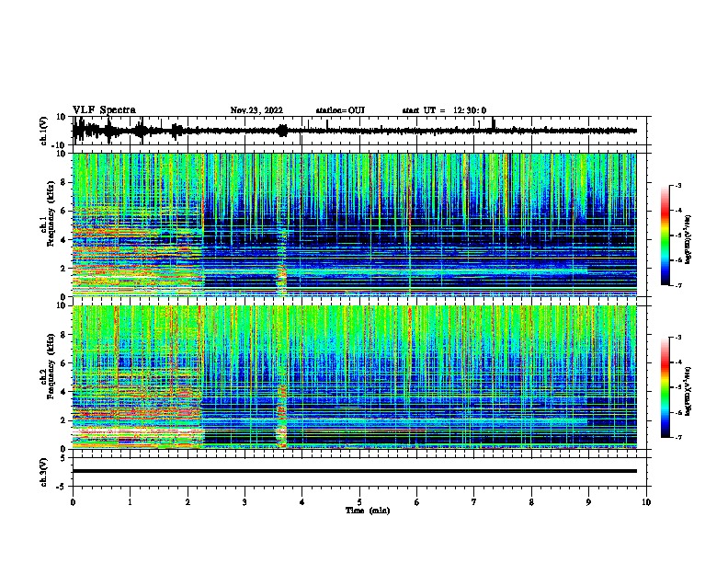The width and height of the screenshot is (728, 563).
Task: Click the "8" kHz tick of ch.1 spectrogram
Action: [63, 182]
